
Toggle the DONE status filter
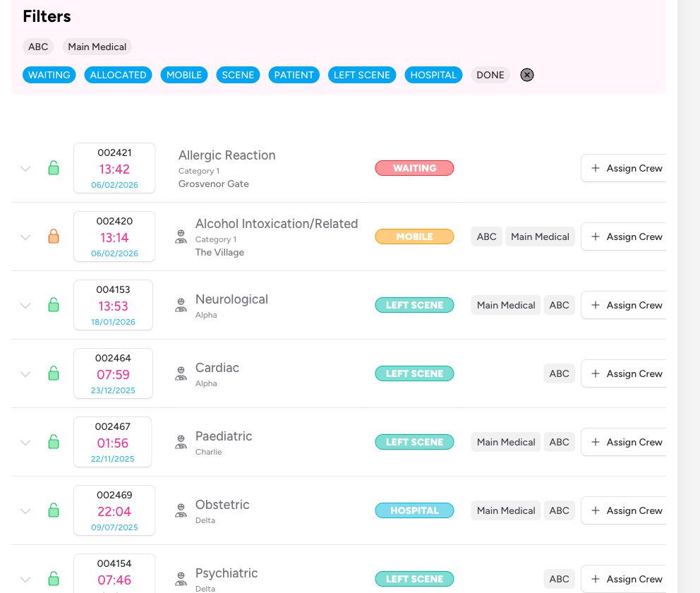(490, 75)
